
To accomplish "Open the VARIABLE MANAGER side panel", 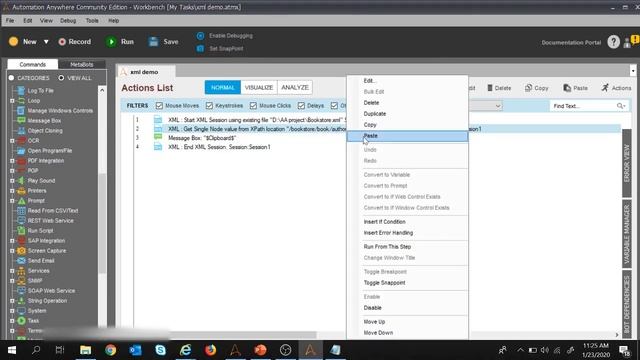I will point(627,234).
